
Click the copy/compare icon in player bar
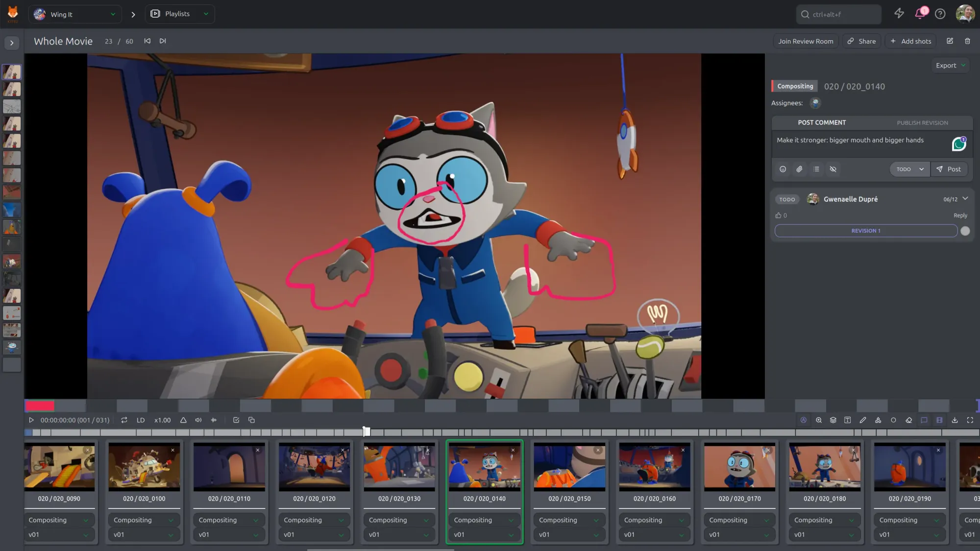point(251,420)
